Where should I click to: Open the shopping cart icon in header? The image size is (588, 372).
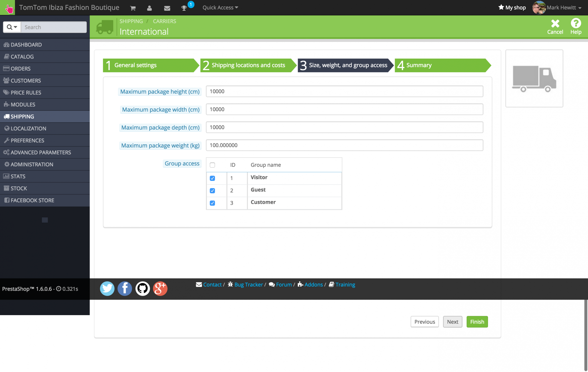(x=133, y=8)
